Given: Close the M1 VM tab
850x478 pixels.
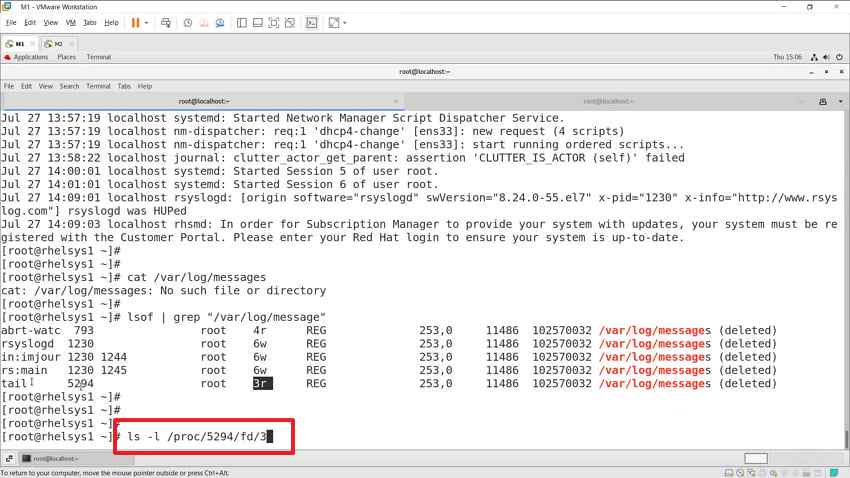Looking at the screenshot, I should (x=33, y=44).
